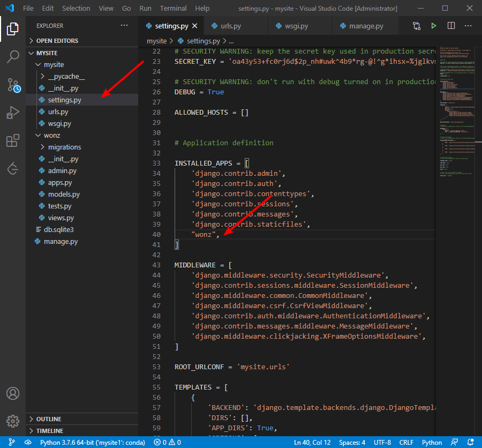482x448 pixels.
Task: Click the code minimap overview
Action: 457,111
